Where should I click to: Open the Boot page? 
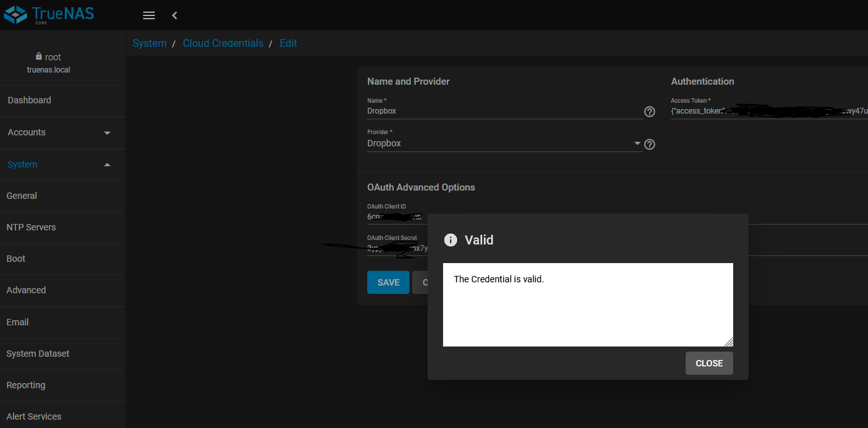[x=62, y=259]
